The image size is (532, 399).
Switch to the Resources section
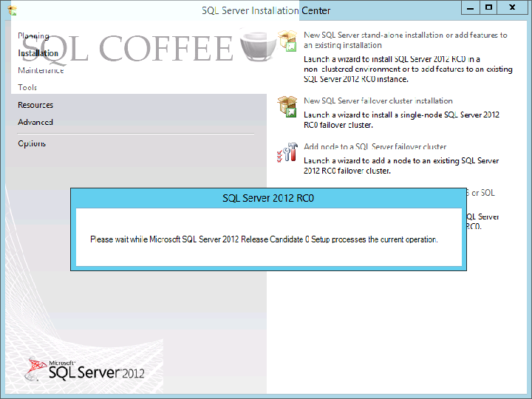[35, 105]
